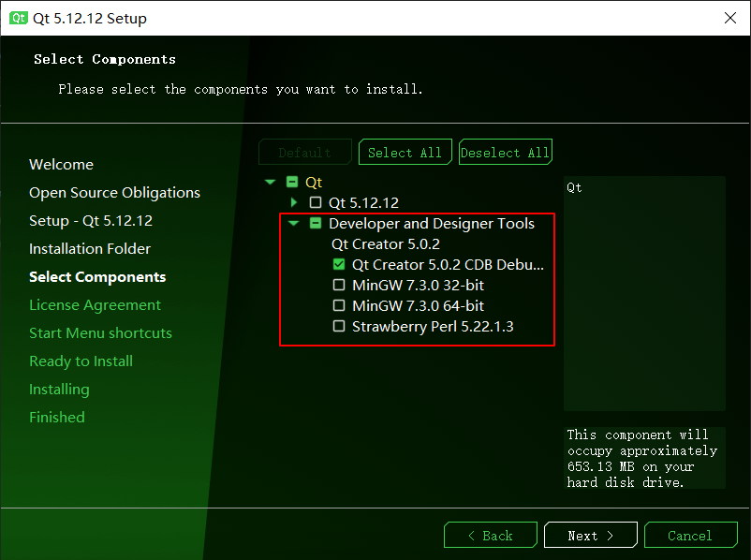
Task: Enable MinGW 7.3.0 32-bit checkbox
Action: click(339, 285)
